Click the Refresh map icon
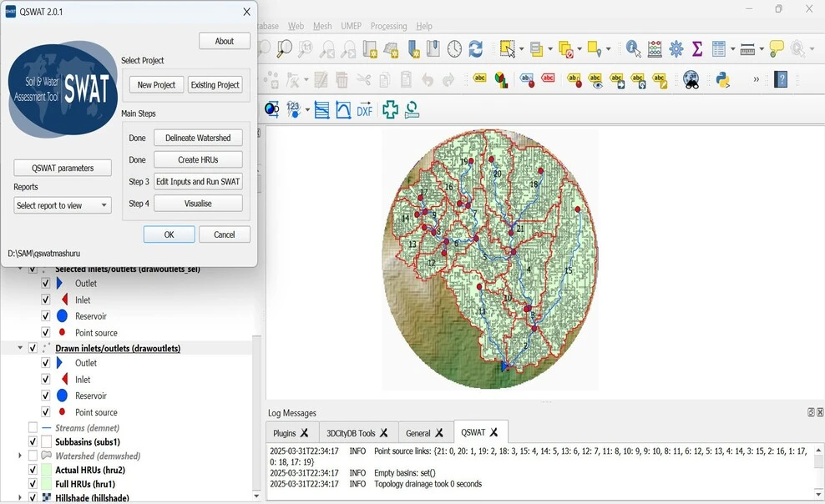Viewport: 825px width, 504px height. point(476,49)
